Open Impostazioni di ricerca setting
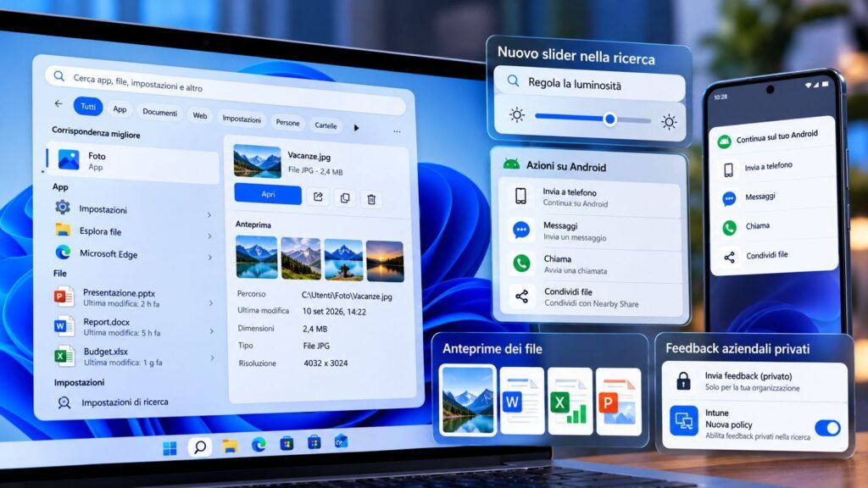Image resolution: width=868 pixels, height=488 pixels. pyautogui.click(x=114, y=402)
